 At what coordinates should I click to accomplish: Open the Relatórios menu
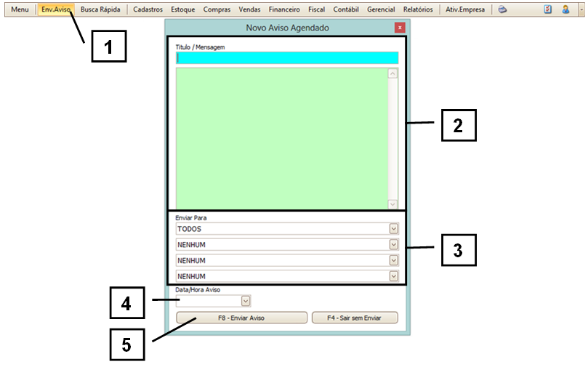tap(418, 9)
